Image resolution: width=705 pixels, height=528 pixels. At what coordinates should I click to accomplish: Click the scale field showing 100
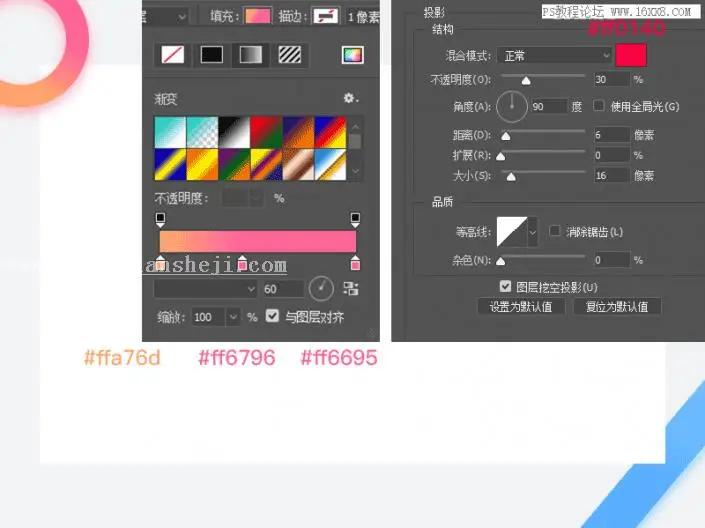tap(209, 317)
